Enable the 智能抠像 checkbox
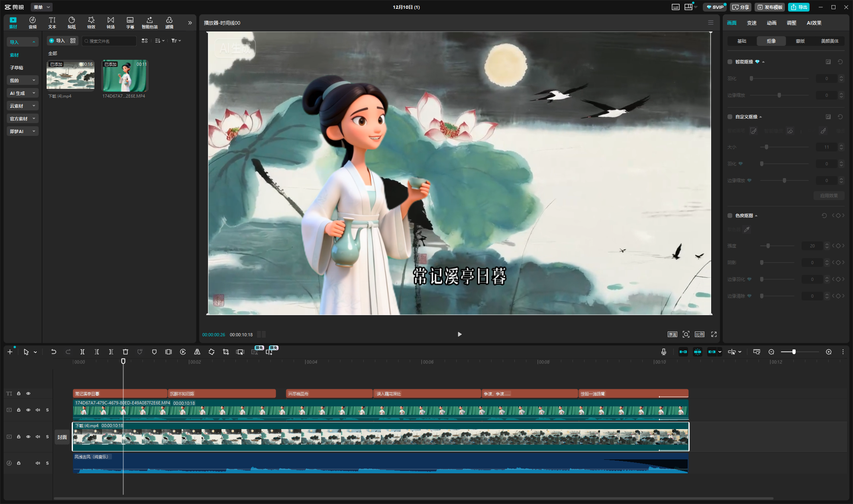 pos(730,62)
